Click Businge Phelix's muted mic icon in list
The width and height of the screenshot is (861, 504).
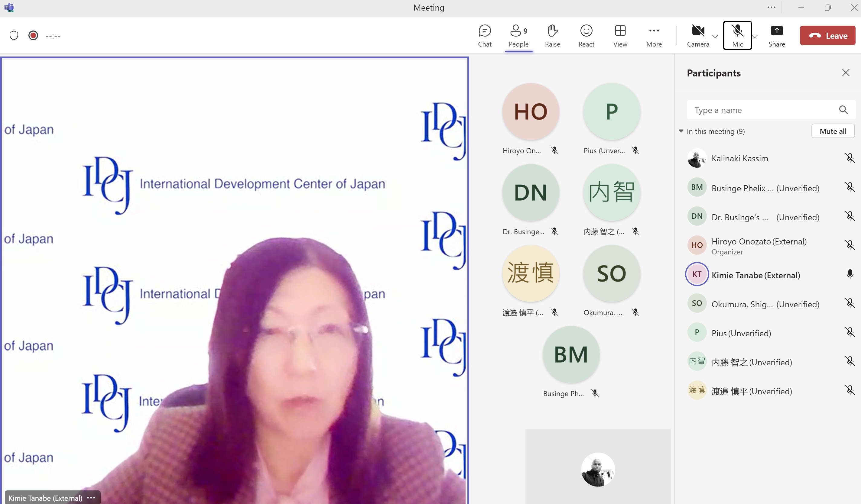(850, 187)
